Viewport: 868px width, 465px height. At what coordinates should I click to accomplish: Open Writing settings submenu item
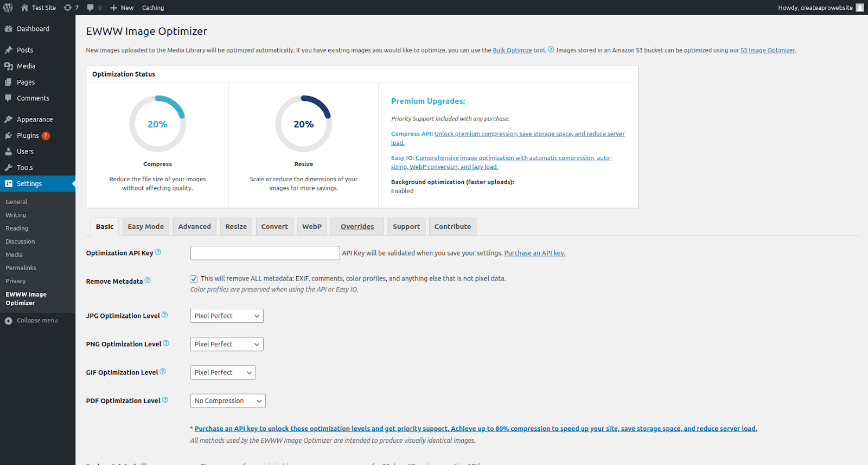point(16,215)
